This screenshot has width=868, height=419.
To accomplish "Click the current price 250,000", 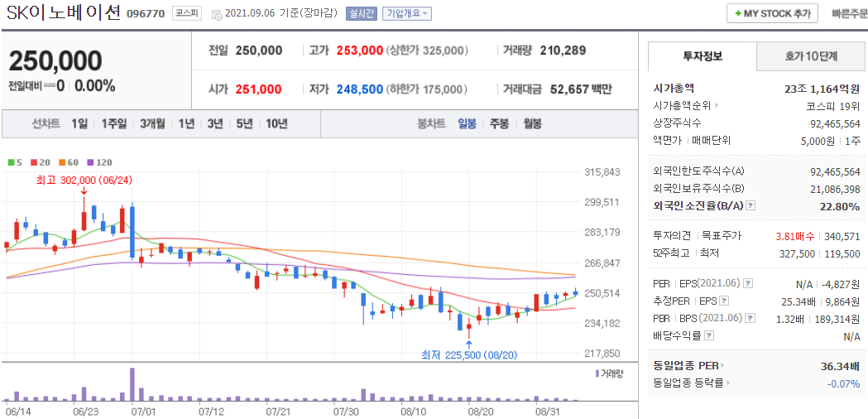I will (x=55, y=61).
